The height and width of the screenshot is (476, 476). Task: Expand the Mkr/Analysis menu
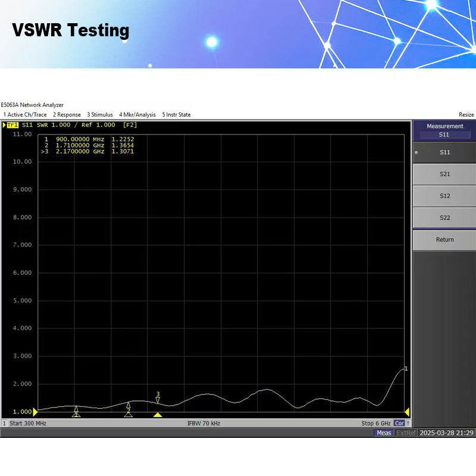point(137,114)
